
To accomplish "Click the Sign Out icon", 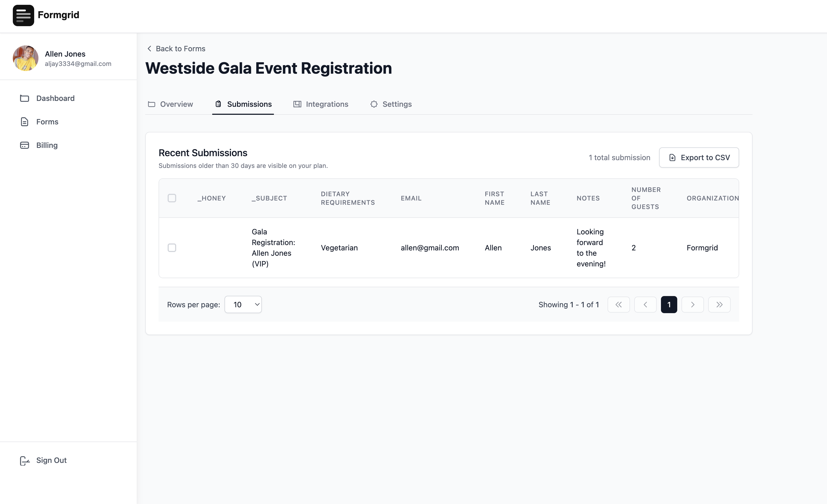I will (x=24, y=460).
